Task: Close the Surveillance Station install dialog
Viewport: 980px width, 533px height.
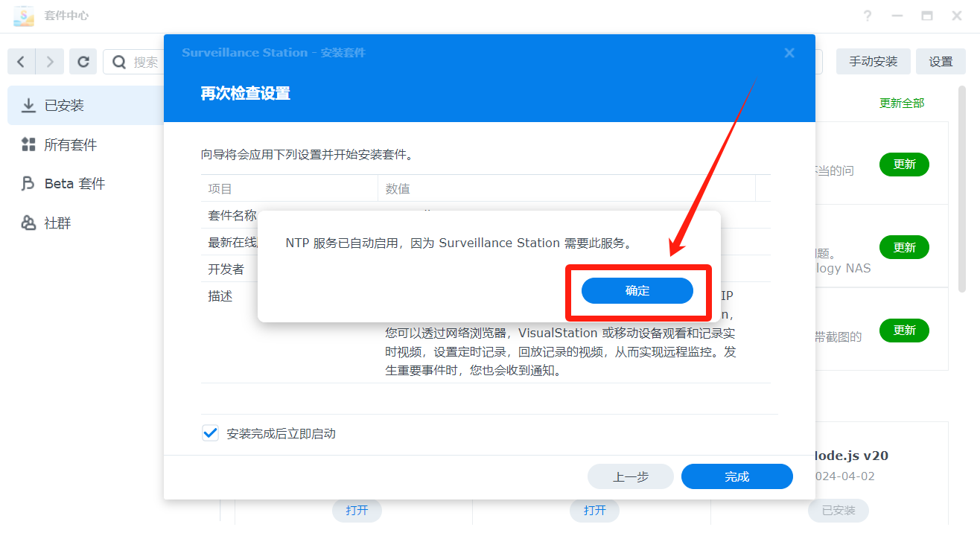Action: (789, 53)
